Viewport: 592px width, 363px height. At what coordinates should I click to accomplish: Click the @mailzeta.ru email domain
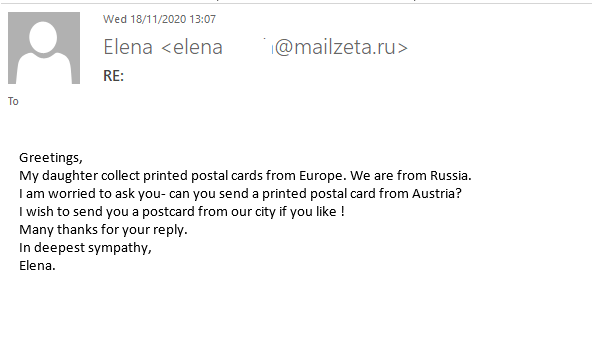click(341, 47)
